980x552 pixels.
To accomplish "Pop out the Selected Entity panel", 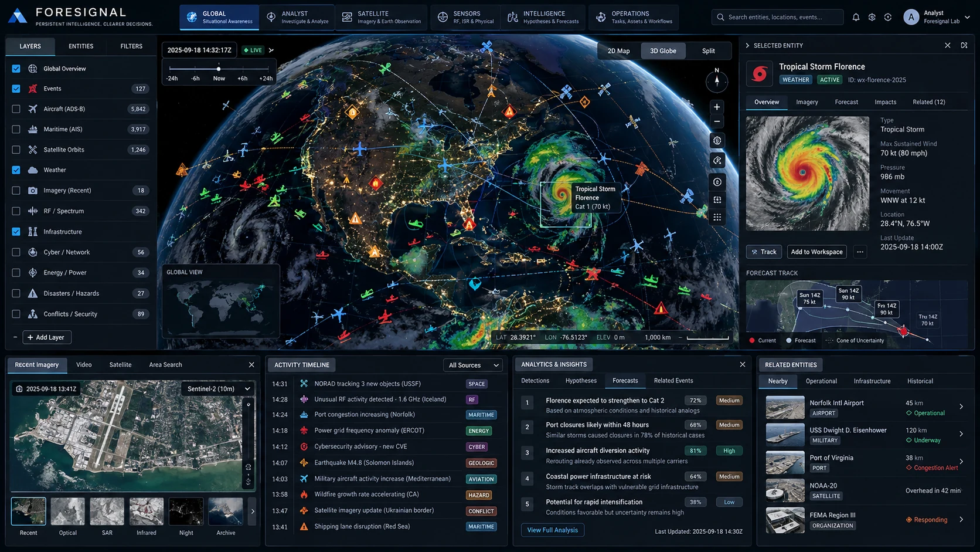I will point(964,45).
